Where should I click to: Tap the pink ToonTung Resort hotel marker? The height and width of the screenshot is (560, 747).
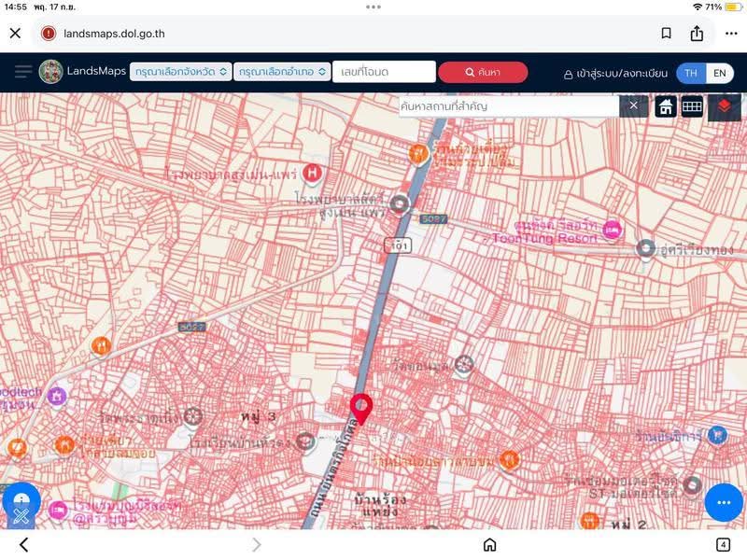pos(613,230)
